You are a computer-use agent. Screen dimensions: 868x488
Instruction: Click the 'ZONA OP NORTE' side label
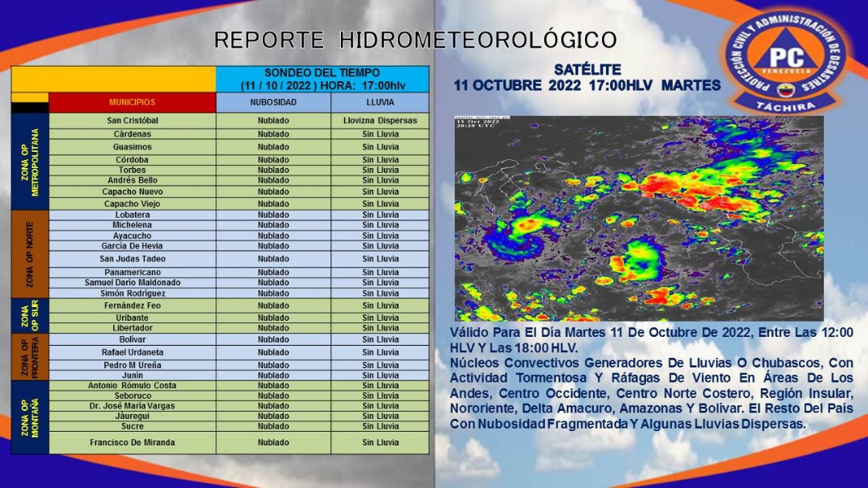(30, 254)
